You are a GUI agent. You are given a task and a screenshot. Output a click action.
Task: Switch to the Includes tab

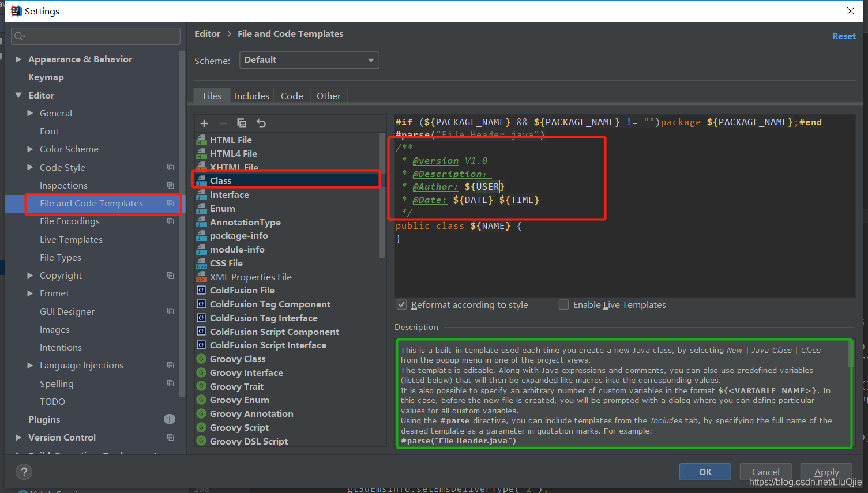coord(252,96)
